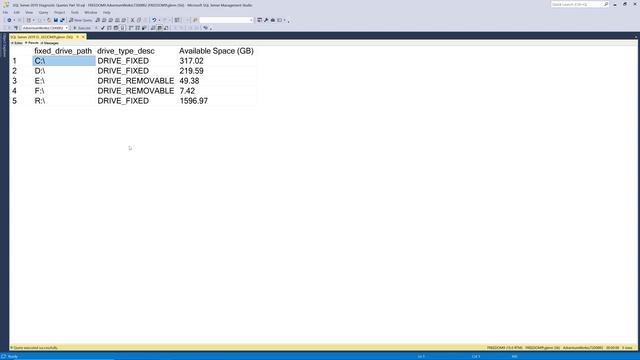This screenshot has width=640, height=360.
Task: Open the SQL editor toolbar overflow options
Action: click(x=211, y=28)
